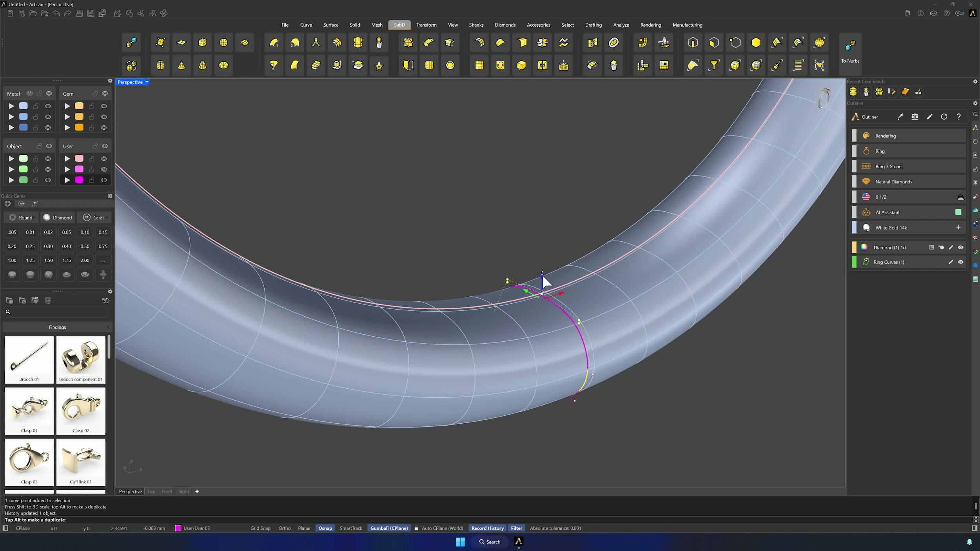
Task: Select the SubD box primitive tool
Action: coord(202,42)
